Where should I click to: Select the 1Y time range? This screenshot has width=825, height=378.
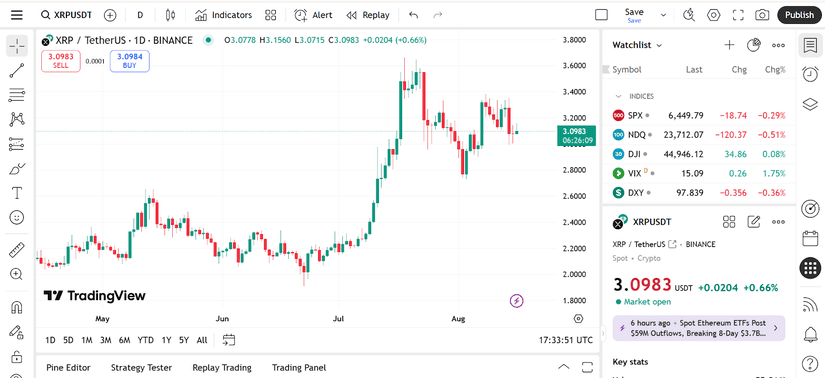(166, 340)
